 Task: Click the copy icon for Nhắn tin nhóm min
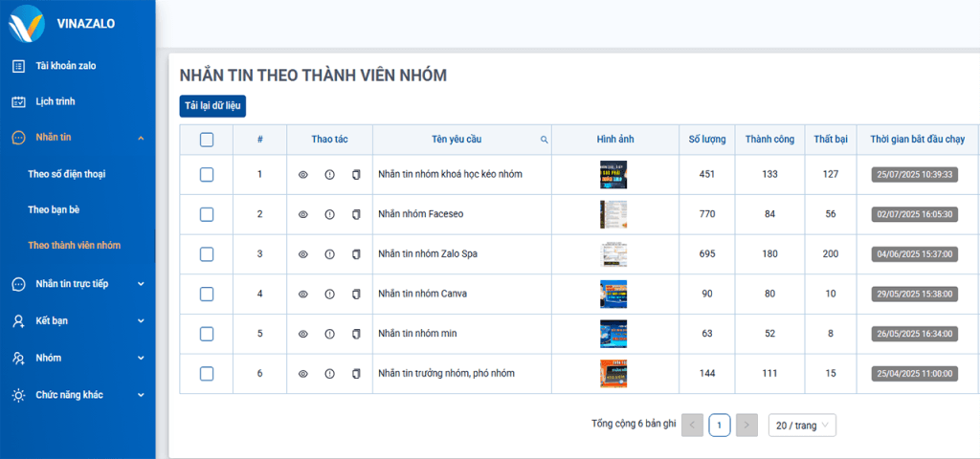(356, 334)
